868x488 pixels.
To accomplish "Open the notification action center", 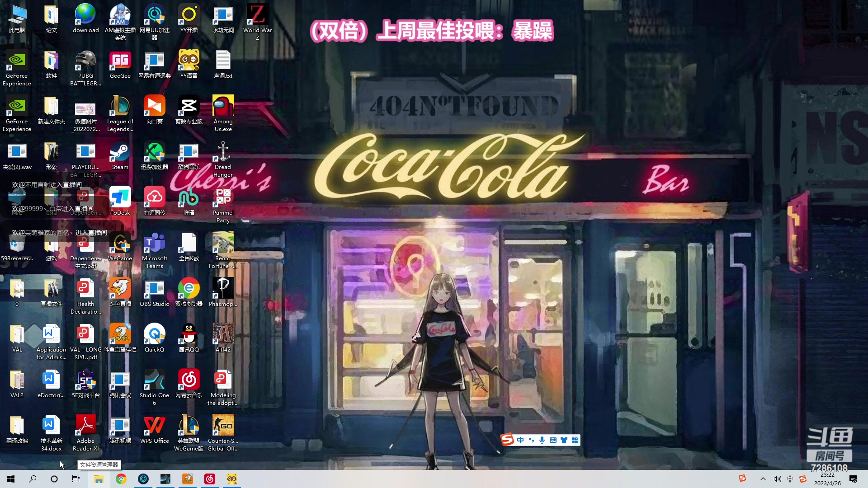I will [853, 479].
